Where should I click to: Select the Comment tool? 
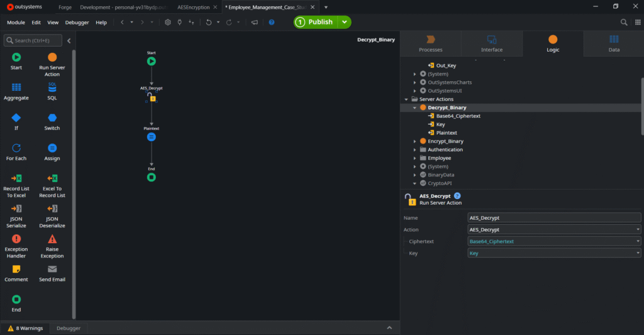click(16, 273)
